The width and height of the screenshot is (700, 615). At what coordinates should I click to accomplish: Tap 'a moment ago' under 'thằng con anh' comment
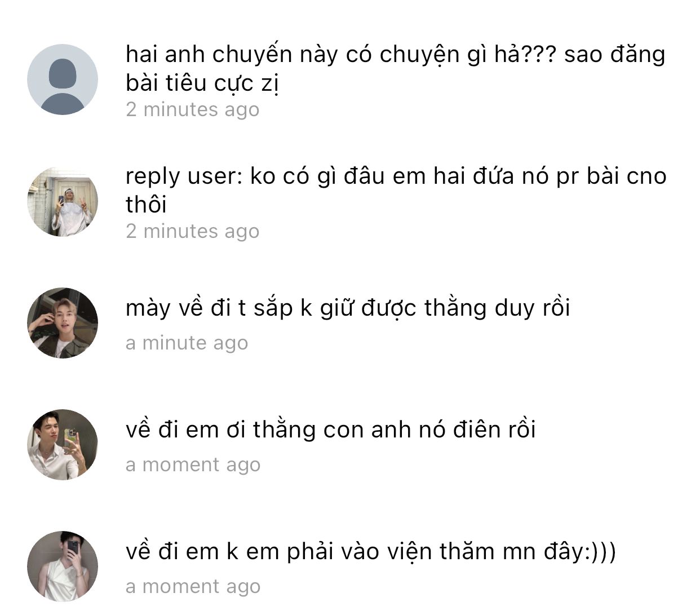coord(193,464)
